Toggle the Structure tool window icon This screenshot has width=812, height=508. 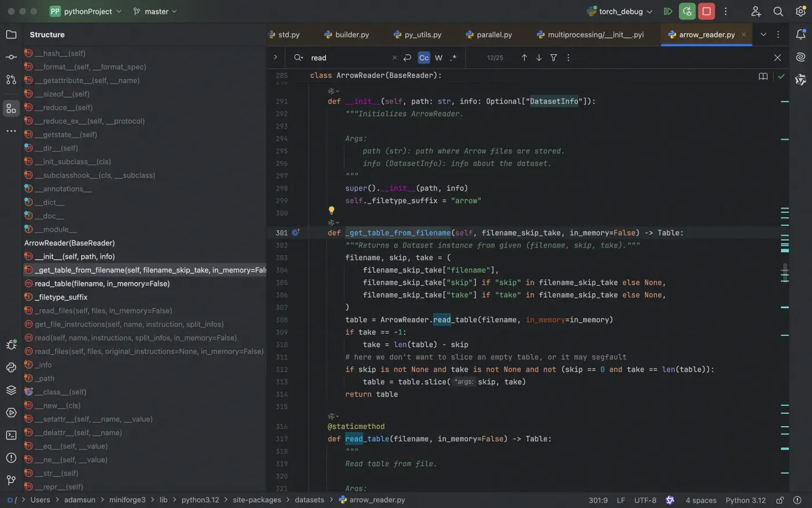click(x=11, y=109)
